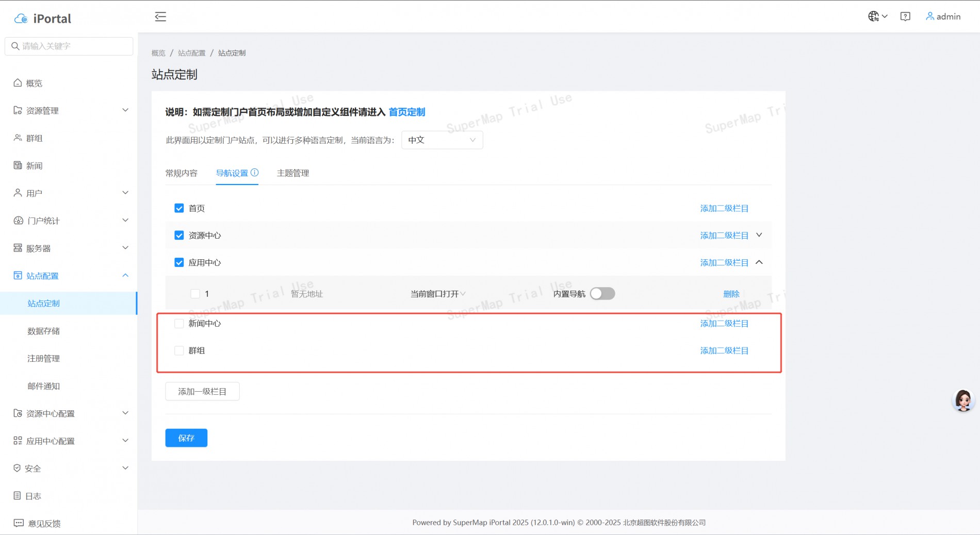Uncheck the 首页 navigation checkbox
This screenshot has height=535, width=980.
pyautogui.click(x=179, y=208)
